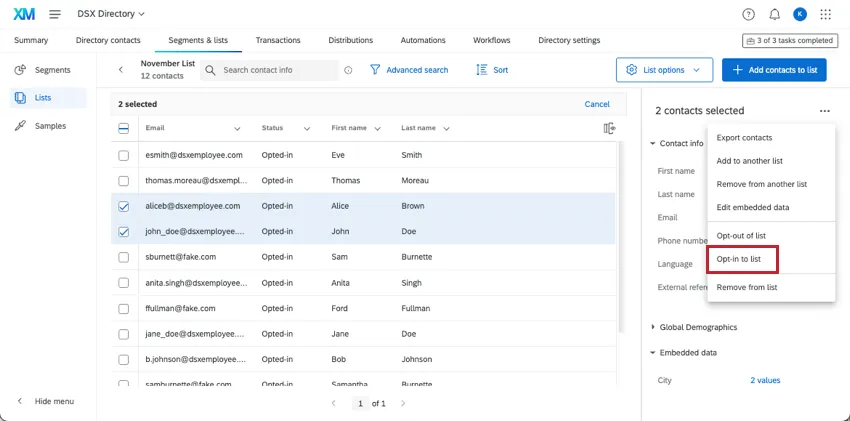Click the back arrow next to November List

pos(121,70)
